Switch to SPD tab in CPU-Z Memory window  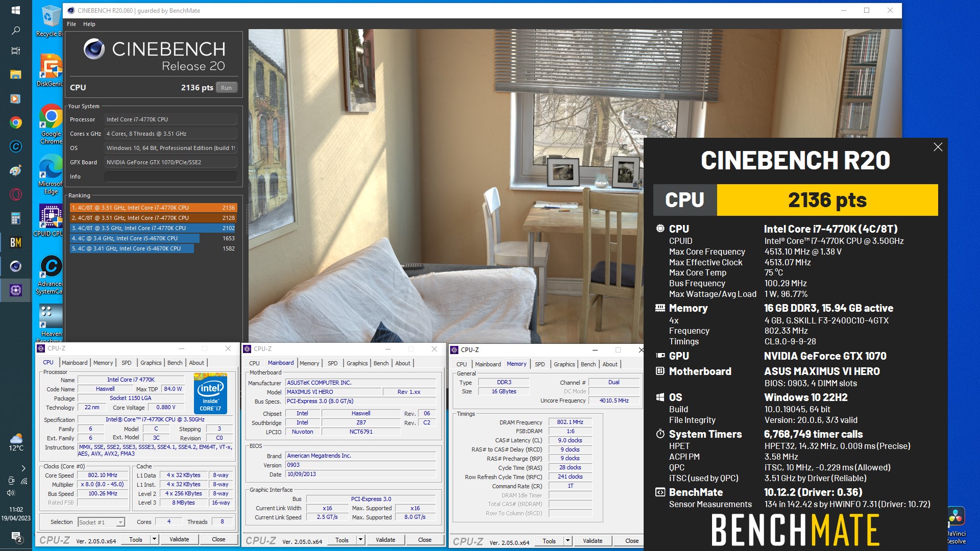[540, 364]
